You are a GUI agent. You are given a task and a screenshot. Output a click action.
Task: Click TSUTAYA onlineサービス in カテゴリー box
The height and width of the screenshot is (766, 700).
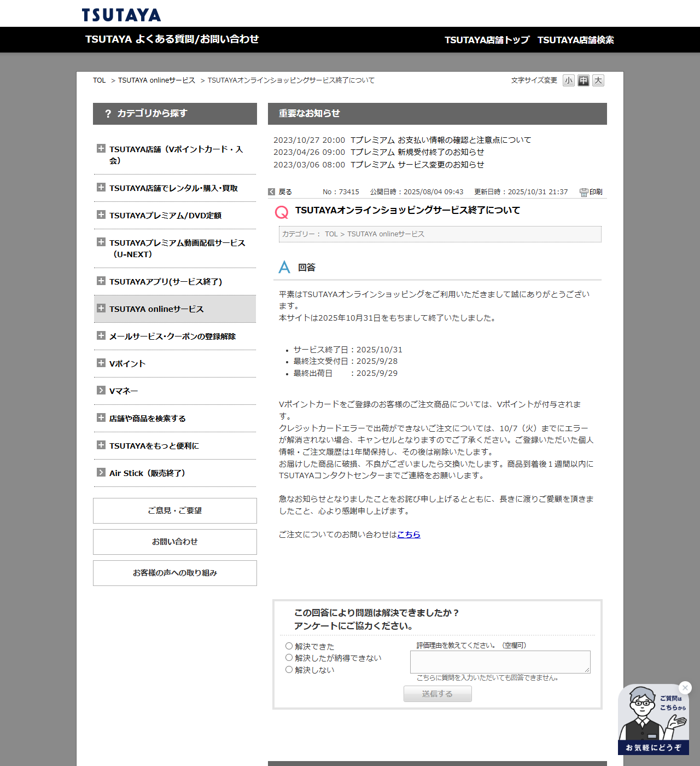tap(386, 234)
